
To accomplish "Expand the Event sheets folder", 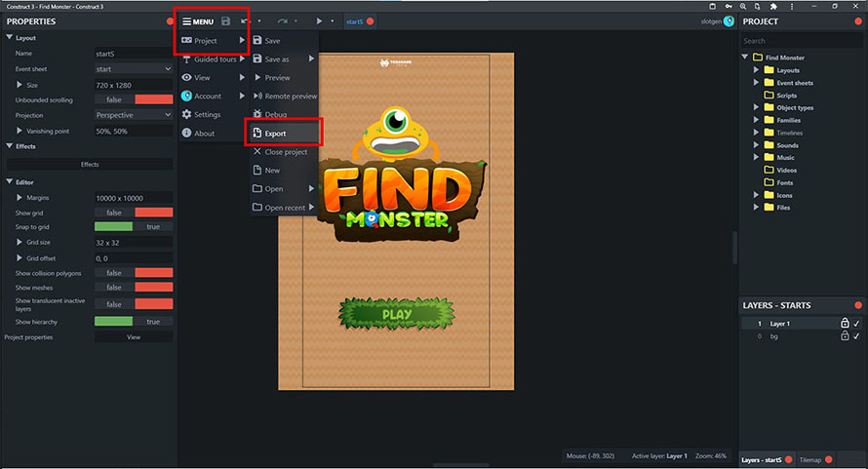I will 756,83.
